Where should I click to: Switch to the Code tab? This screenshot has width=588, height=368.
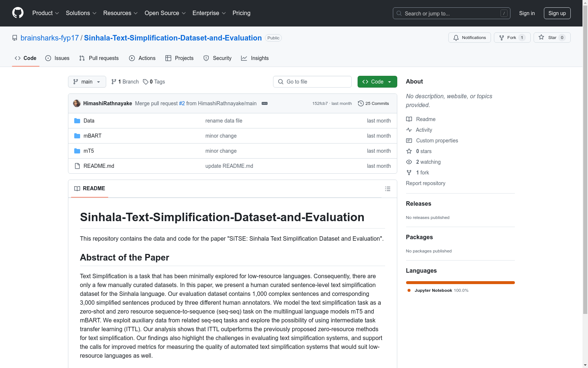pos(26,58)
